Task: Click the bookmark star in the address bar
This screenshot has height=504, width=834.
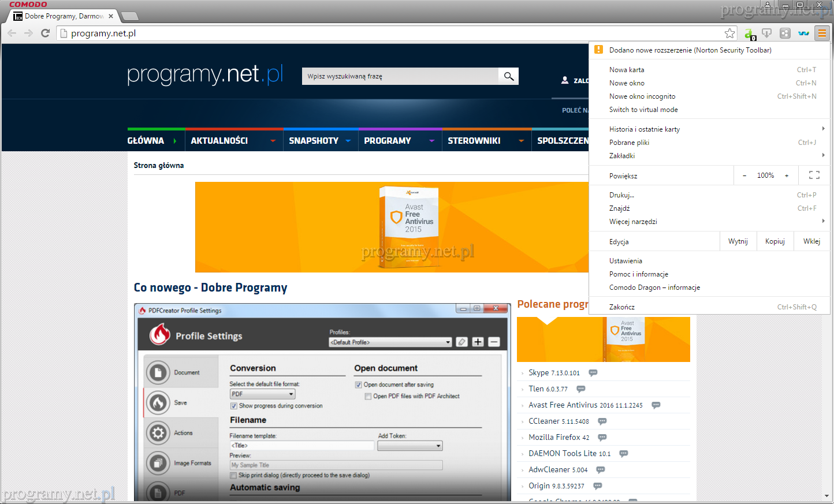Action: tap(729, 33)
